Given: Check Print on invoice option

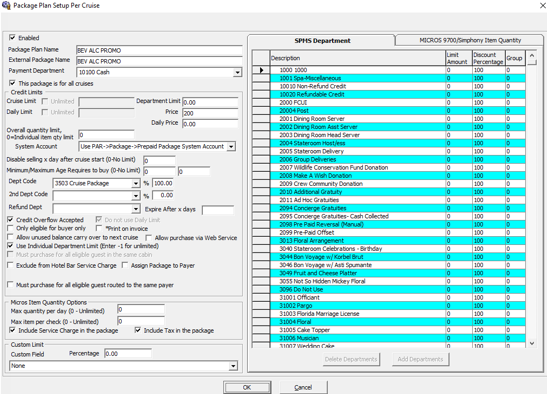Looking at the screenshot, I should (99, 228).
